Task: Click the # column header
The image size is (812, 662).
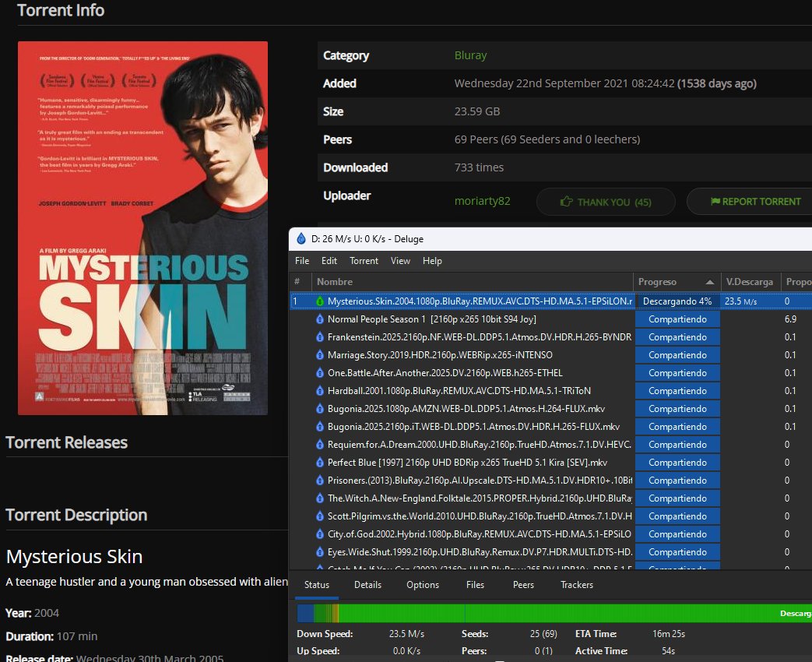Action: click(x=300, y=282)
